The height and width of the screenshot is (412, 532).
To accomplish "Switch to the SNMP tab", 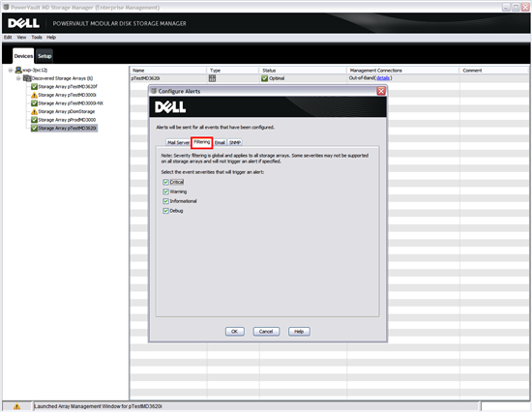I will (x=235, y=142).
